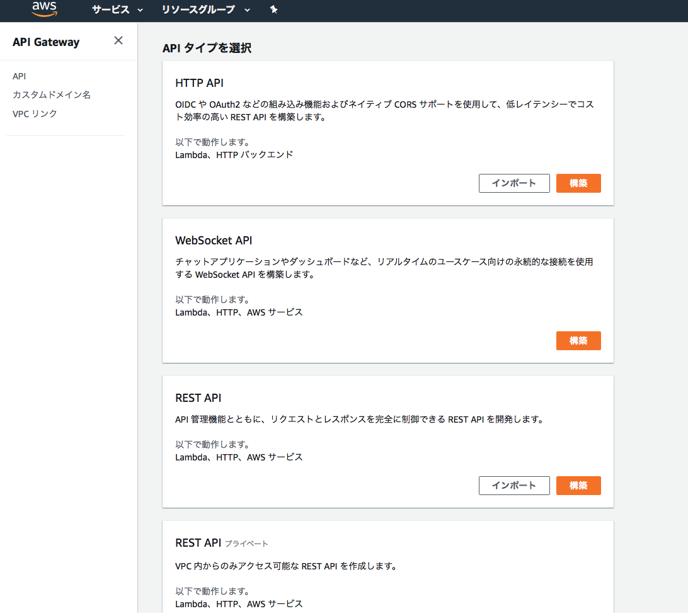Open the サービス dropdown menu
Screen dimensions: 688x616
click(117, 9)
